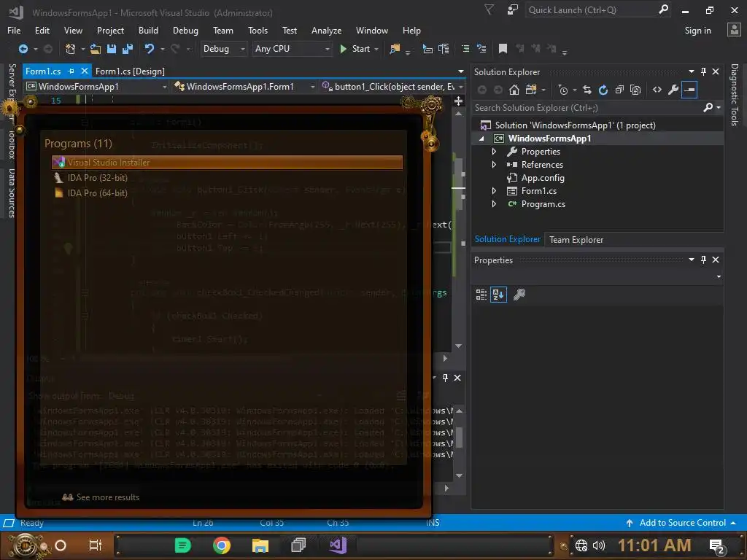The height and width of the screenshot is (560, 747).
Task: Toggle Alphabetical sort in Properties panel
Action: (498, 295)
